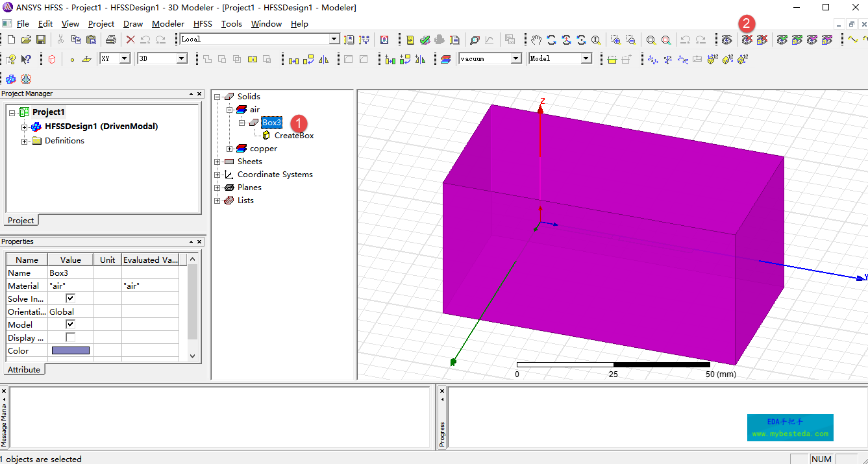This screenshot has height=464, width=868.
Task: Click the red X Delete icon
Action: (130, 40)
